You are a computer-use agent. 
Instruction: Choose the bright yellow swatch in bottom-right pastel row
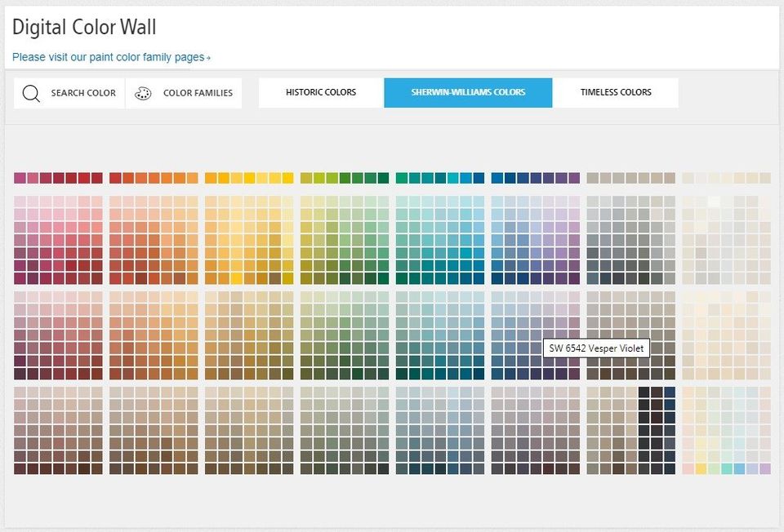[x=701, y=468]
